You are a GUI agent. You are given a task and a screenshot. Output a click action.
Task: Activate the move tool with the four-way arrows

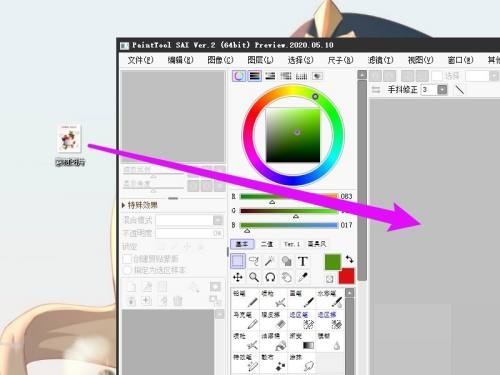click(238, 277)
